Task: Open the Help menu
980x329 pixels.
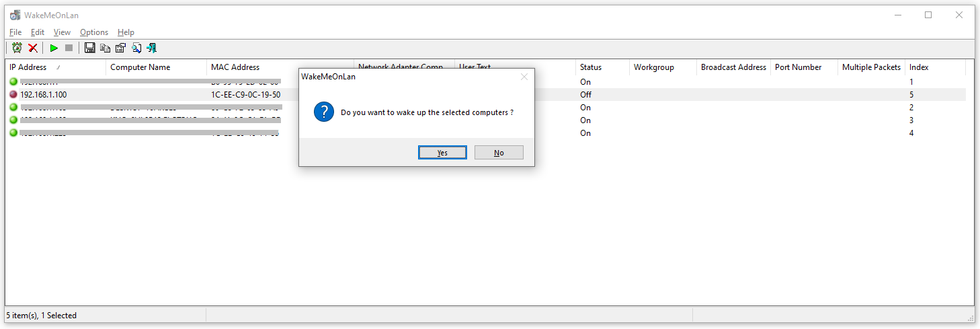Action: (x=126, y=32)
